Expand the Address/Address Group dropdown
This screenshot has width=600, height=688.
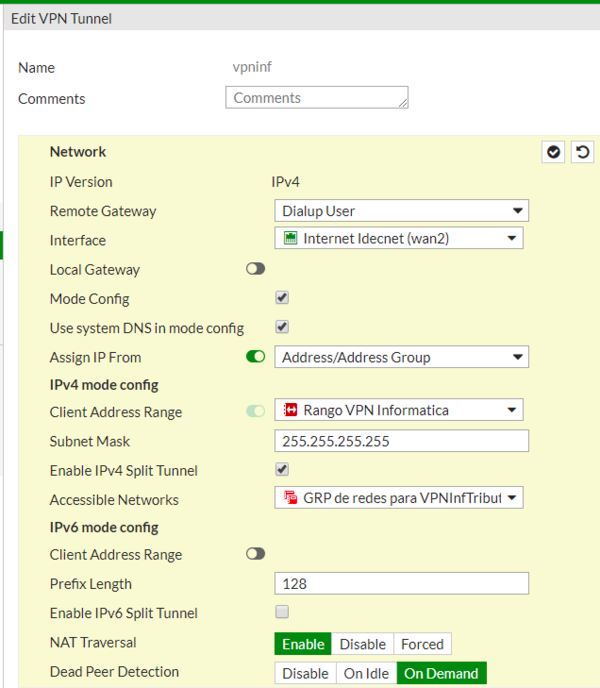[x=401, y=357]
